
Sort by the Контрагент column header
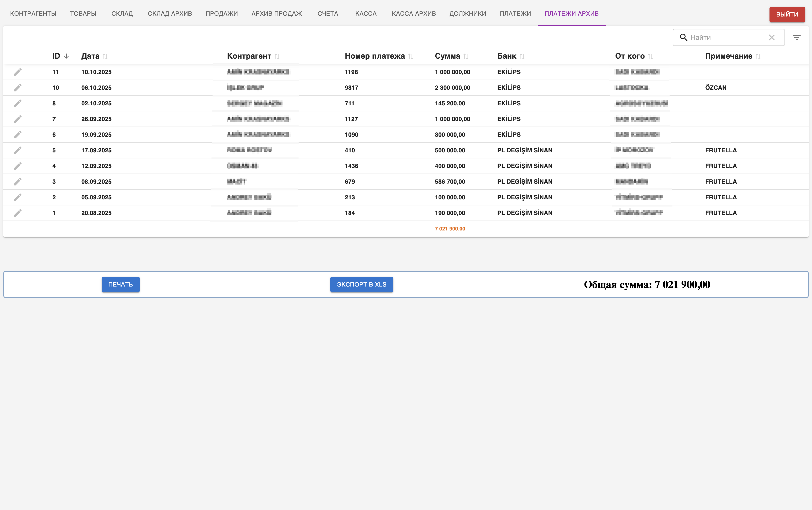[249, 56]
